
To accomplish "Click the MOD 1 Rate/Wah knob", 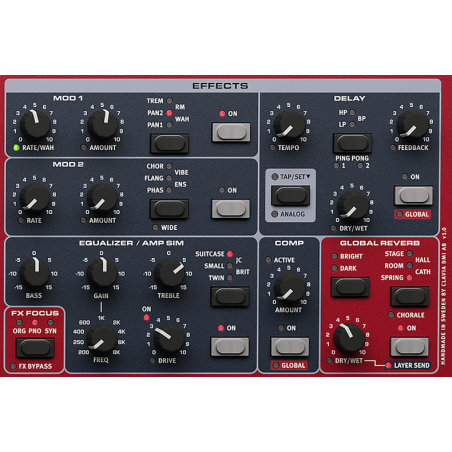I will [x=35, y=125].
